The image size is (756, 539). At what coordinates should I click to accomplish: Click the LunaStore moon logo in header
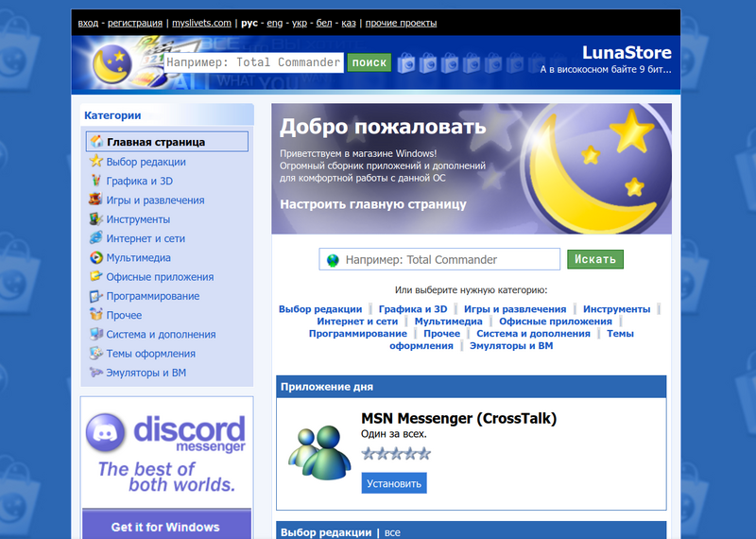pyautogui.click(x=112, y=63)
